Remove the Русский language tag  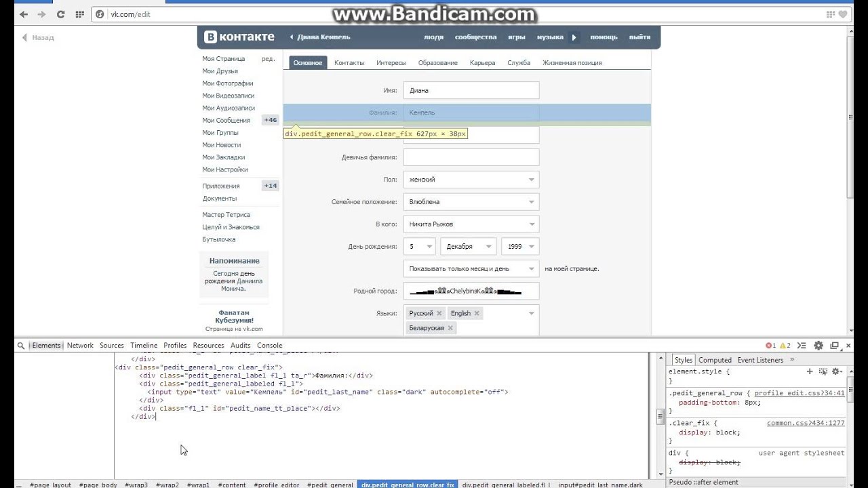[439, 313]
